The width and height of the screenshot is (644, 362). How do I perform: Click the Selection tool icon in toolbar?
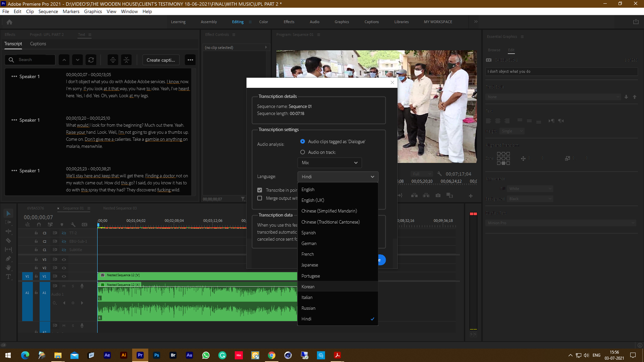8,214
